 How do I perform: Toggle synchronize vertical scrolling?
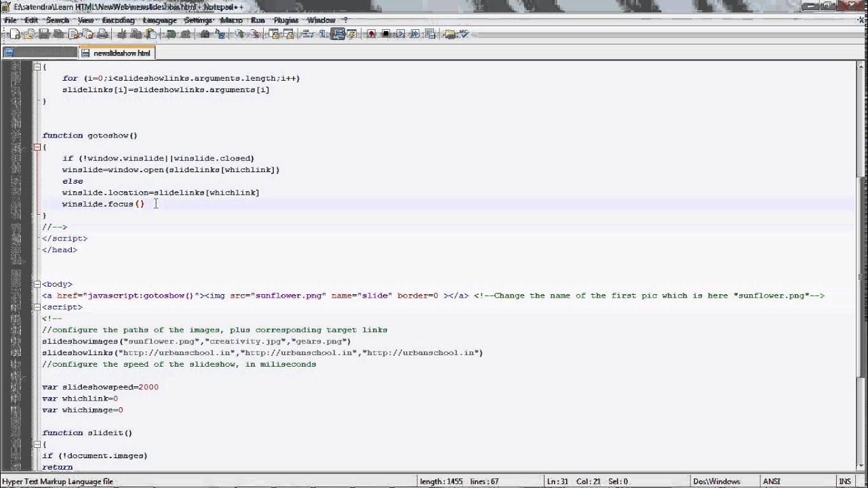point(273,34)
